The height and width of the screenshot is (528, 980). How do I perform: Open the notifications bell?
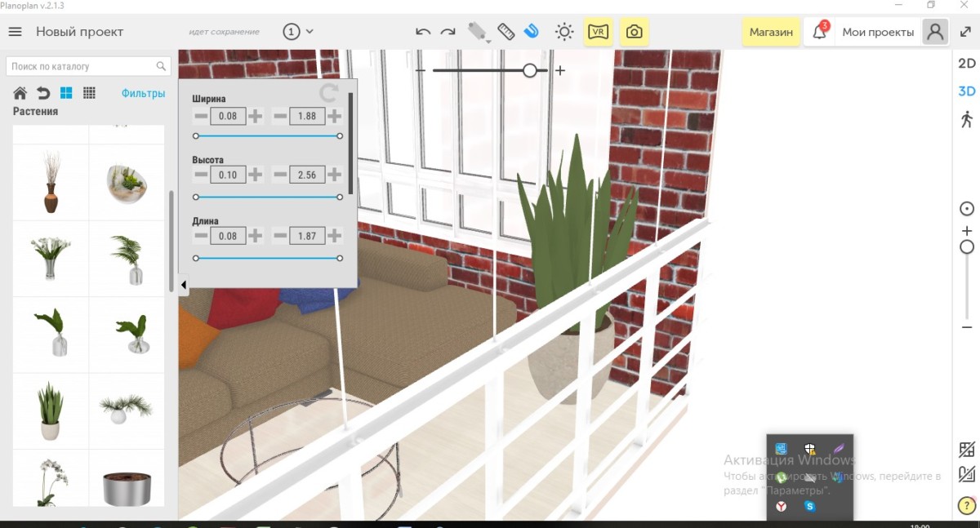[819, 33]
